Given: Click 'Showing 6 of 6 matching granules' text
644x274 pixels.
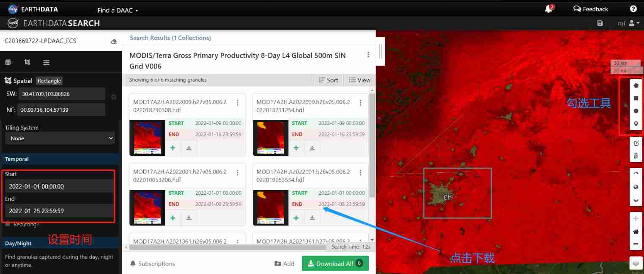Looking at the screenshot, I should [x=168, y=80].
